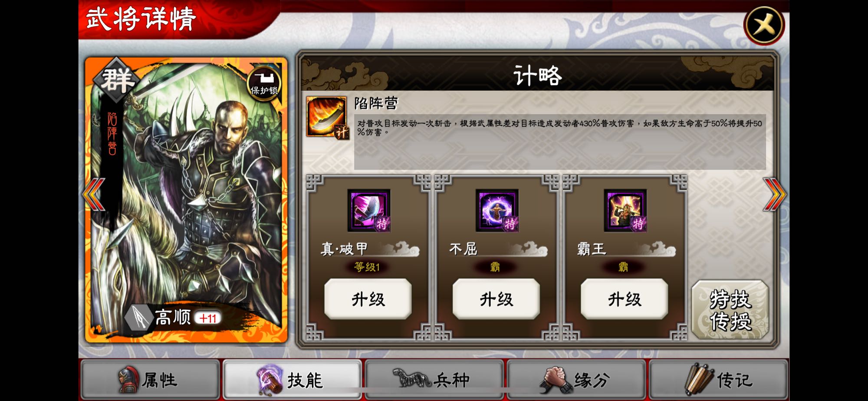Click the 群 faction emblem on the card
This screenshot has width=868, height=401.
coord(117,80)
